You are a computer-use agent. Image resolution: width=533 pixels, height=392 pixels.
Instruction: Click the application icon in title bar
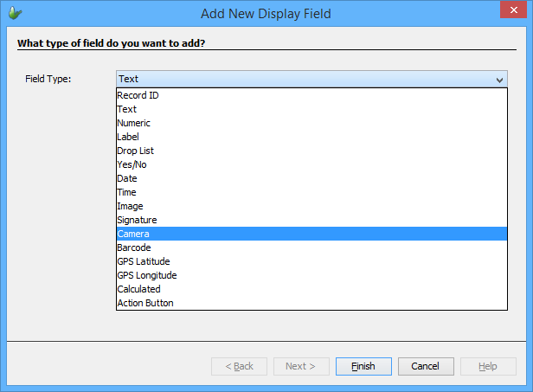[15, 14]
